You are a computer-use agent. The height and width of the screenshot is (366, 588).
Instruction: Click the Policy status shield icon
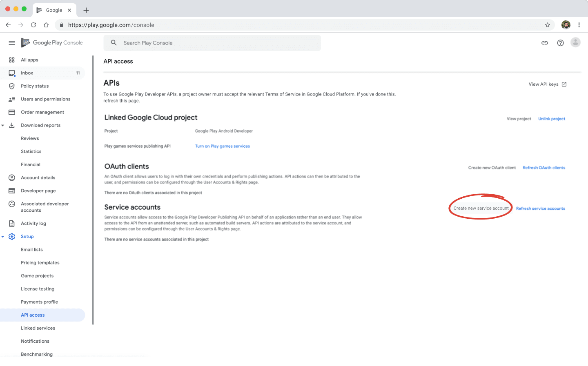[12, 86]
